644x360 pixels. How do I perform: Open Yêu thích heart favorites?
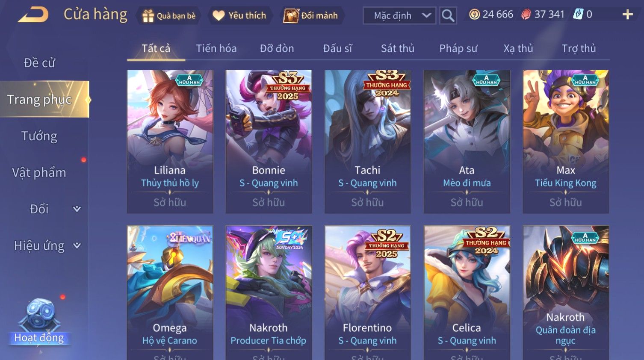coord(219,16)
